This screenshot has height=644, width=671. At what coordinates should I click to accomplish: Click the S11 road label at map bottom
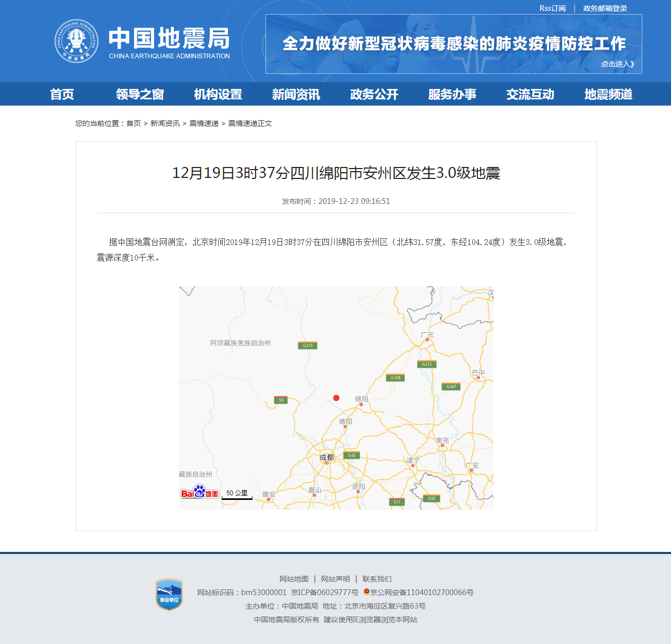tap(396, 503)
